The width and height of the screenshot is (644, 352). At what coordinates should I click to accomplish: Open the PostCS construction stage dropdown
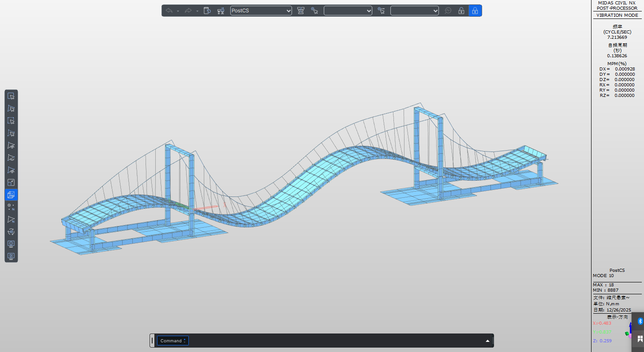(x=261, y=11)
